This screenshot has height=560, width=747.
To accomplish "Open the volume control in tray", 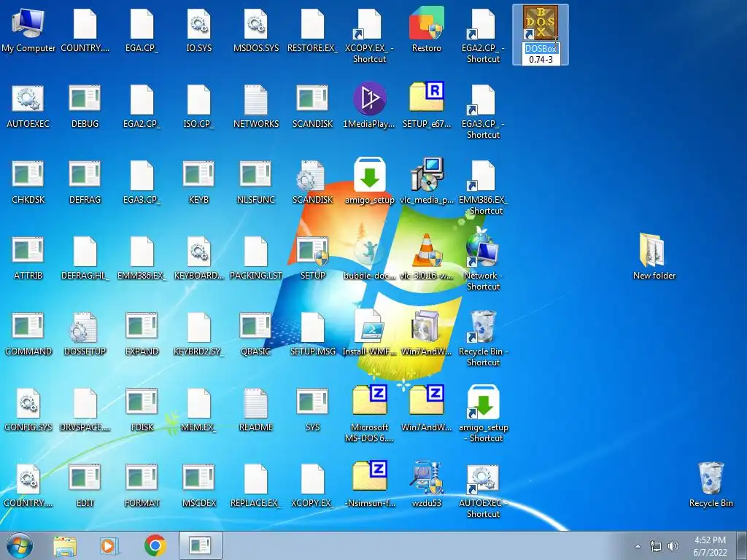I will (x=673, y=546).
